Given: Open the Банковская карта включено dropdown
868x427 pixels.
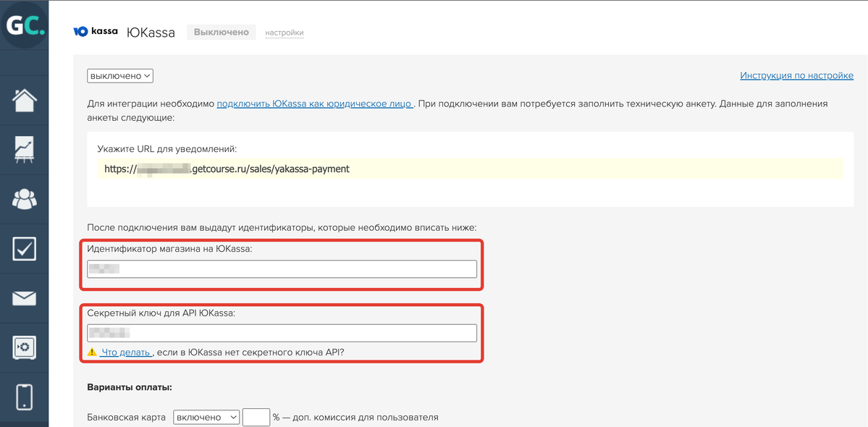Looking at the screenshot, I should 206,417.
